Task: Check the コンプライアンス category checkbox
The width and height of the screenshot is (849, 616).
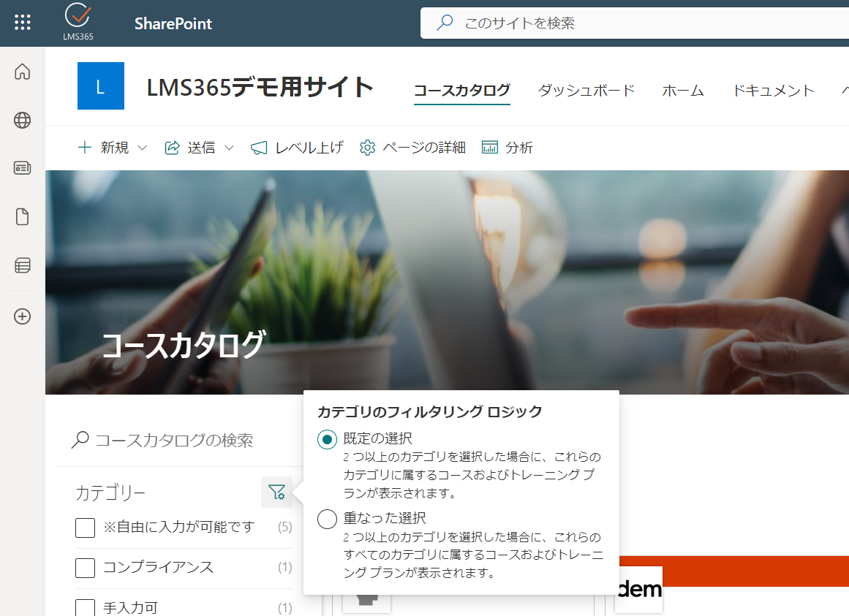Action: (x=85, y=568)
